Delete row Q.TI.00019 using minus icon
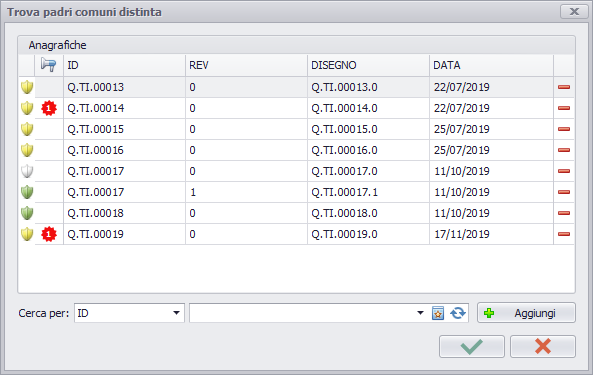Viewport: 593px width, 375px height. (x=564, y=234)
